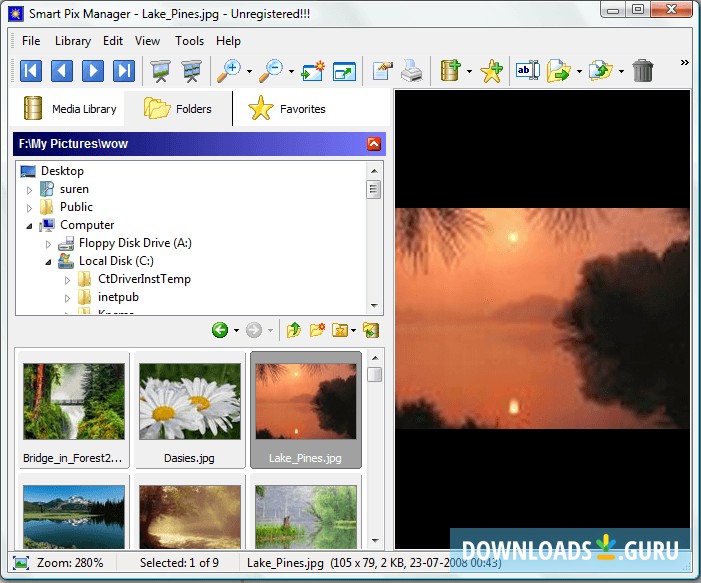Open copy to folder dropdown arrow
This screenshot has height=583, width=701.
coord(579,71)
